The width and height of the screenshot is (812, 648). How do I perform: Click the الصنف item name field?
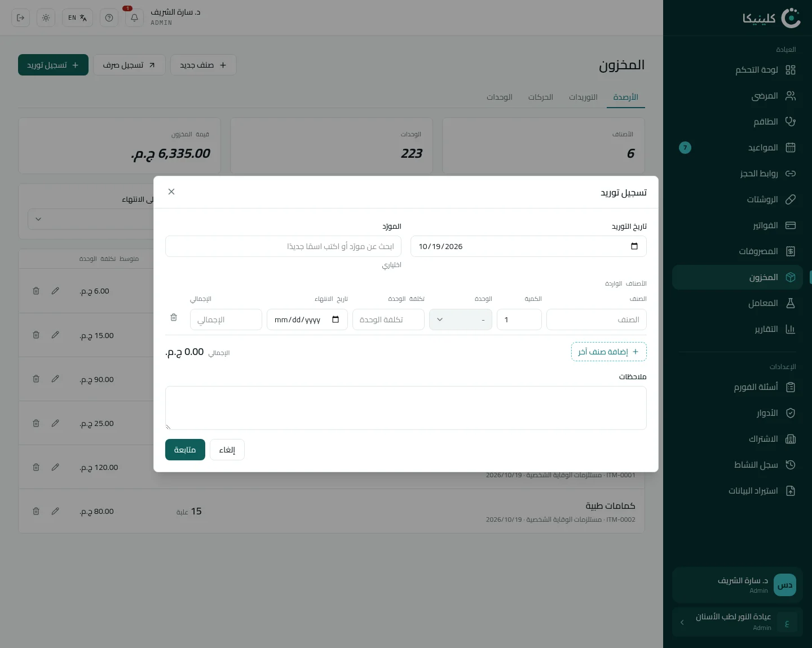point(597,319)
